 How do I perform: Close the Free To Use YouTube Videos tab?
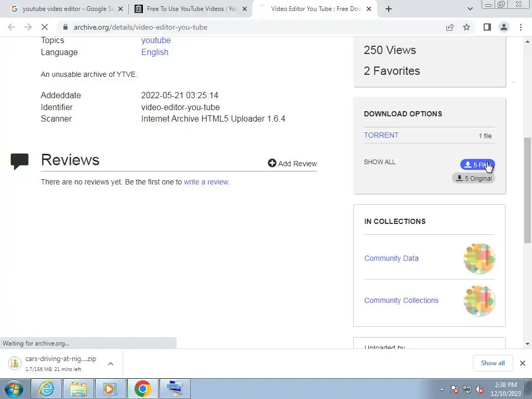click(245, 9)
